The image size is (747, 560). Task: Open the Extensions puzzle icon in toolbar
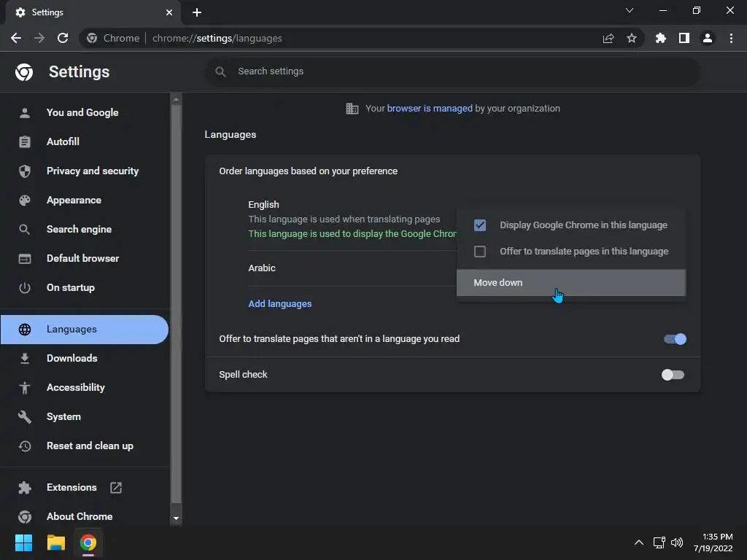660,38
